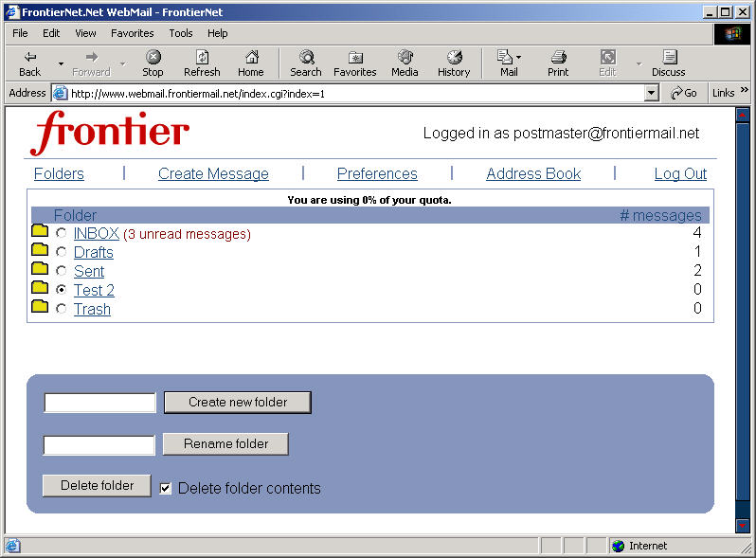Click the Create new folder button
Screen dimensions: 756x558
pos(238,403)
